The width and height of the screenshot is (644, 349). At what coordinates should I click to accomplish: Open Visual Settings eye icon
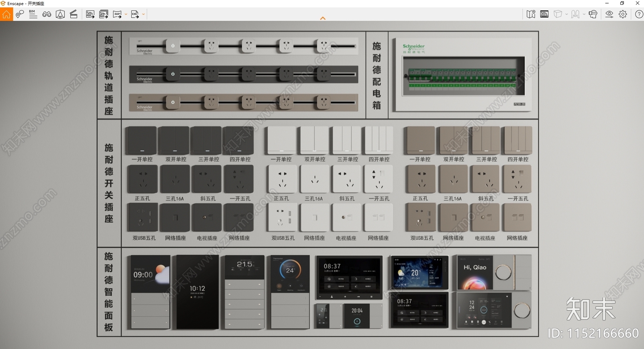609,14
